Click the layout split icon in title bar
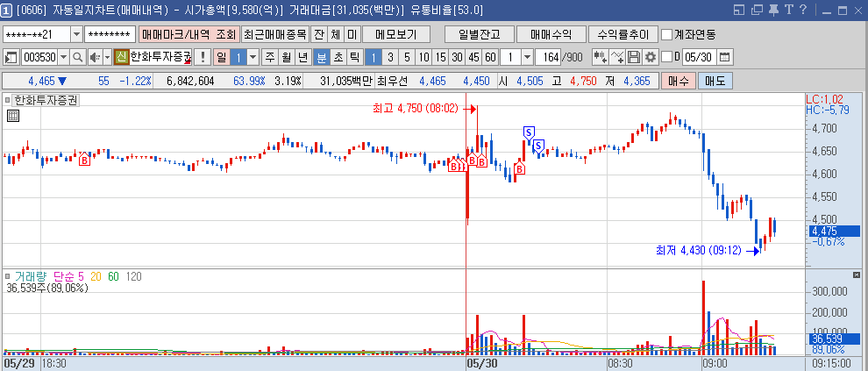Viewport: 868px width, 371px height. (x=740, y=10)
